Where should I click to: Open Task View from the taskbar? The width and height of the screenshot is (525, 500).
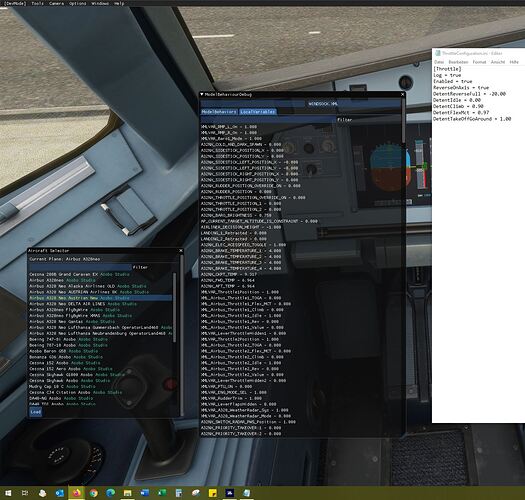coord(25,493)
